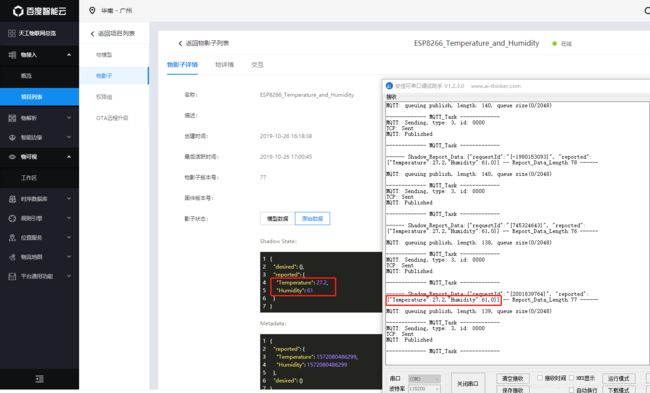Click the ESP8266_Temperature_and_Humidity page title

476,43
